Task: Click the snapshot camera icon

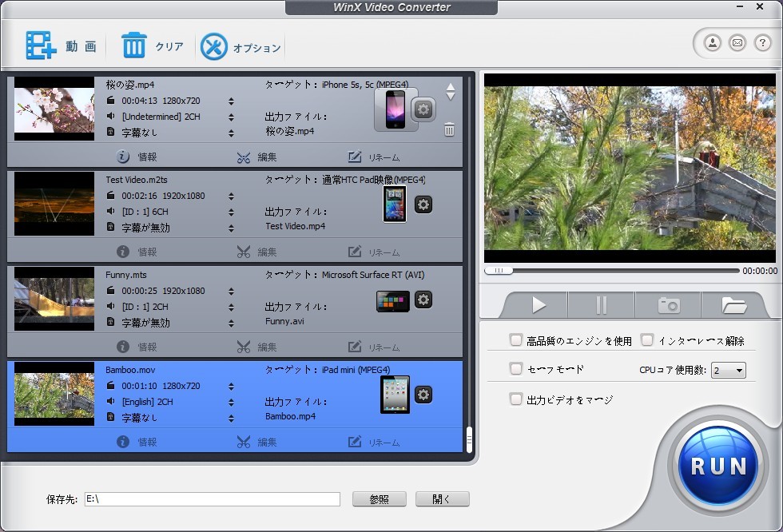Action: [668, 305]
